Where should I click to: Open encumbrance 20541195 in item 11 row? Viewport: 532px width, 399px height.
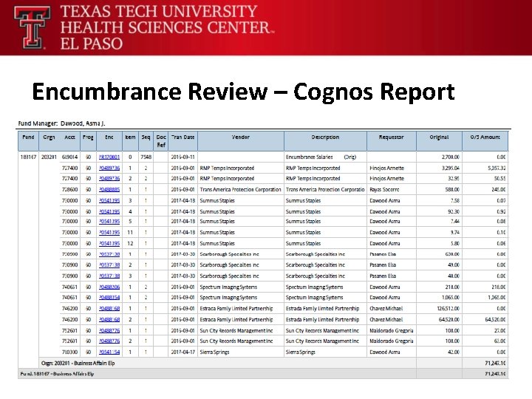109,233
